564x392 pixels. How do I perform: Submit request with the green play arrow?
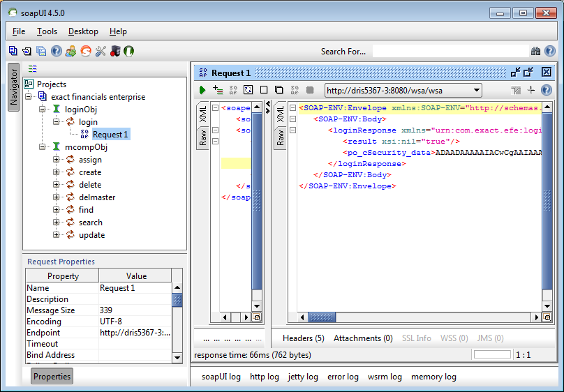[x=202, y=90]
